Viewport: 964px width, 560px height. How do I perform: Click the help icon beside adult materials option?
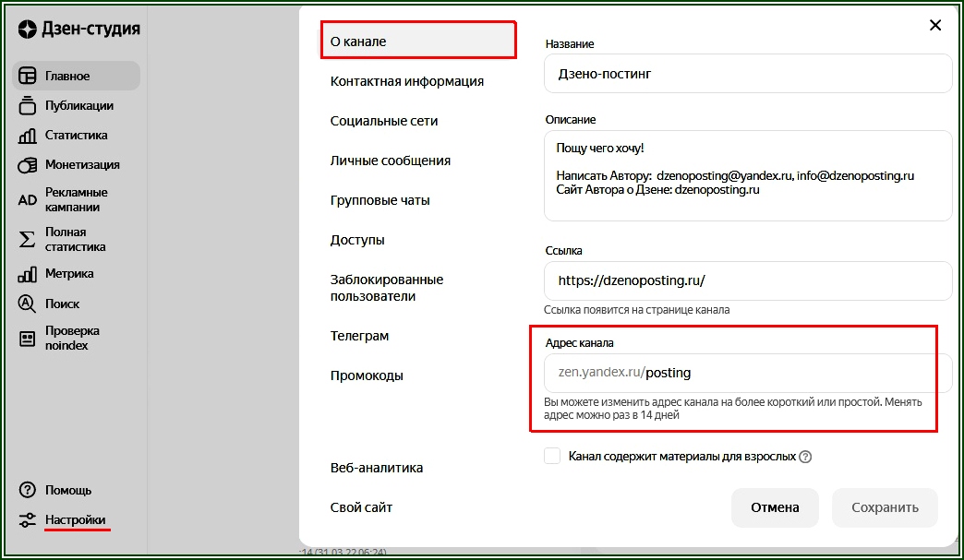coord(805,457)
